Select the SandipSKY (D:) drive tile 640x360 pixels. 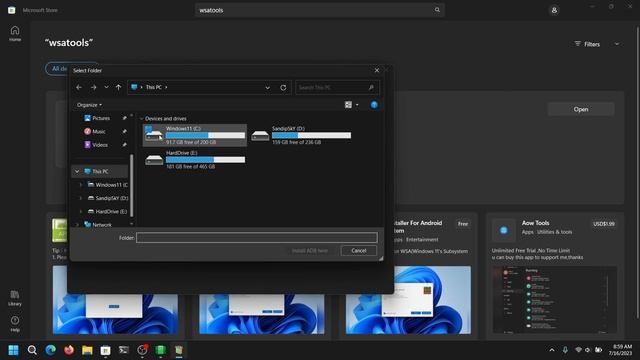(x=301, y=135)
